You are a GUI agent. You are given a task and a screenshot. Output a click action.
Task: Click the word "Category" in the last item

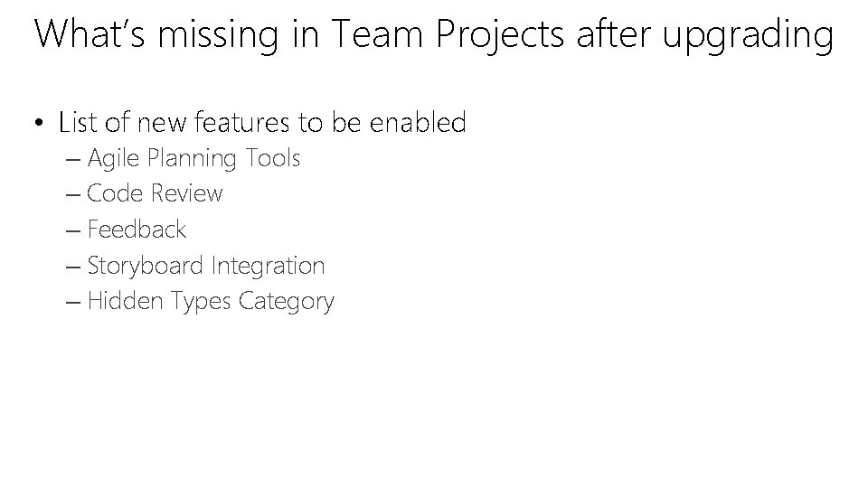pos(287,302)
